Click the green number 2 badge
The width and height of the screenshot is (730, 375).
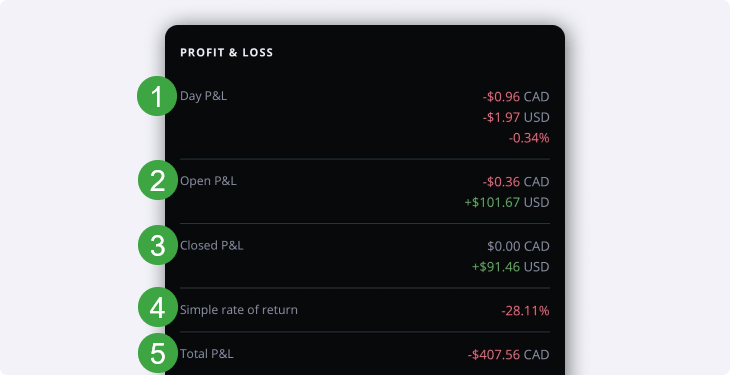(x=158, y=180)
